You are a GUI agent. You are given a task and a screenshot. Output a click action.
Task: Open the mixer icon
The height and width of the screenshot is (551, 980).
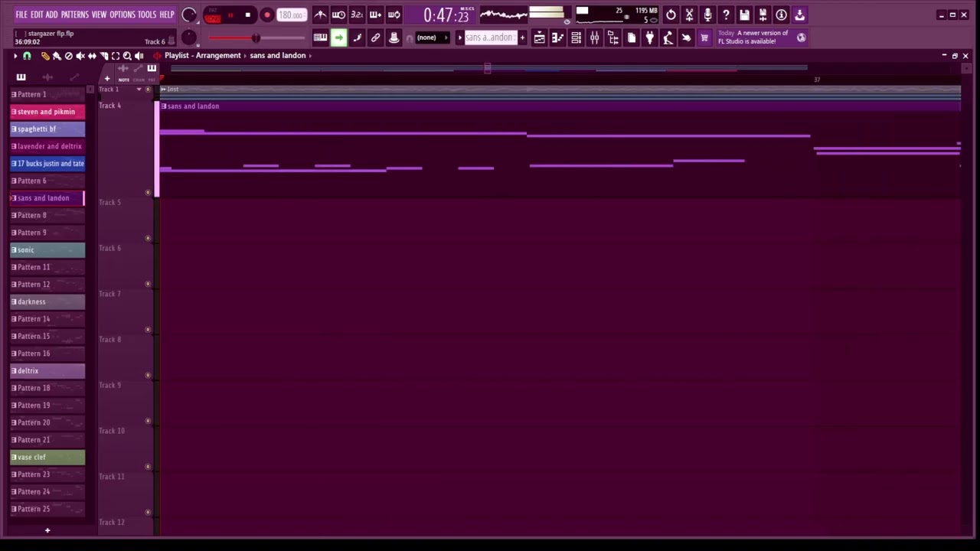[595, 37]
